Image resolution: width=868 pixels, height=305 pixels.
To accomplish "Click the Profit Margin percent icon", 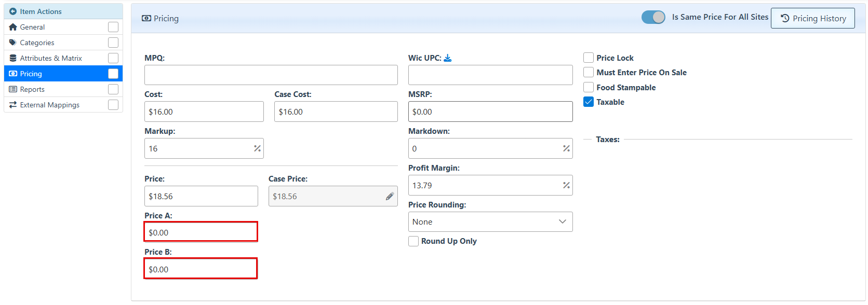I will click(x=566, y=186).
